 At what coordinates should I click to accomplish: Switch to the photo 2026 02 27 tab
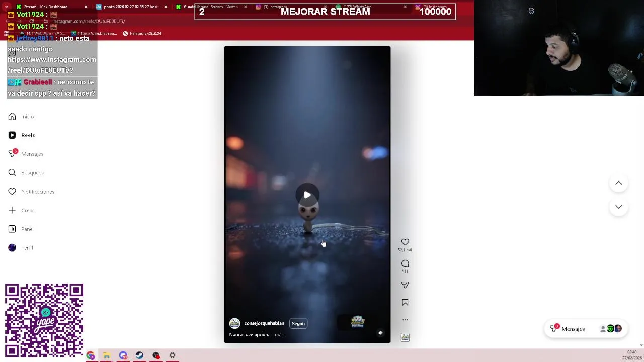point(132,7)
